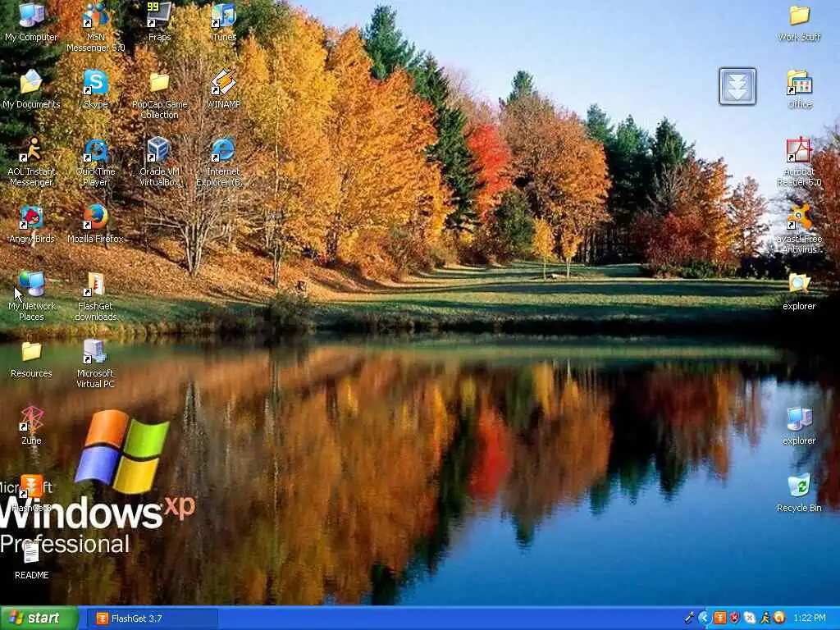The height and width of the screenshot is (630, 840).
Task: Select the PopCap Game Collection folder
Action: click(159, 95)
